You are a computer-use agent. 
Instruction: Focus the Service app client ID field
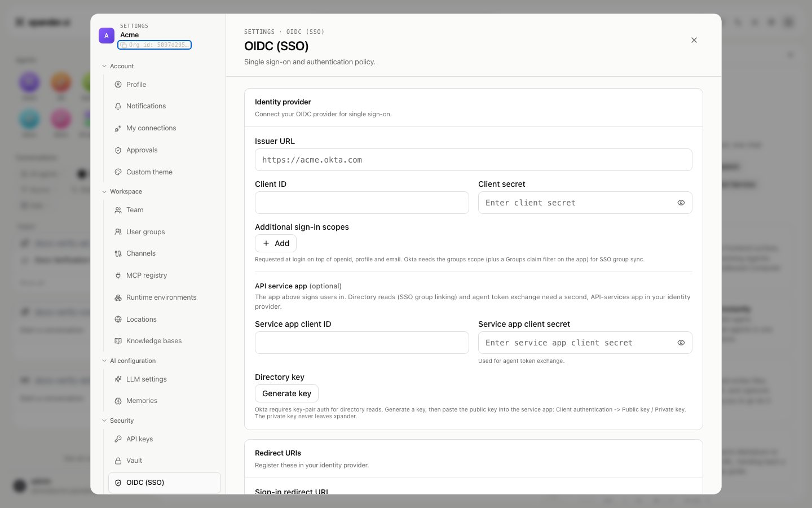tap(362, 343)
